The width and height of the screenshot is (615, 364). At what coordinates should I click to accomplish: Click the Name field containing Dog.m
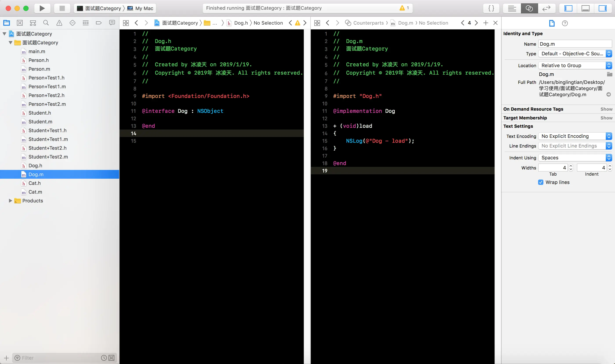(575, 44)
